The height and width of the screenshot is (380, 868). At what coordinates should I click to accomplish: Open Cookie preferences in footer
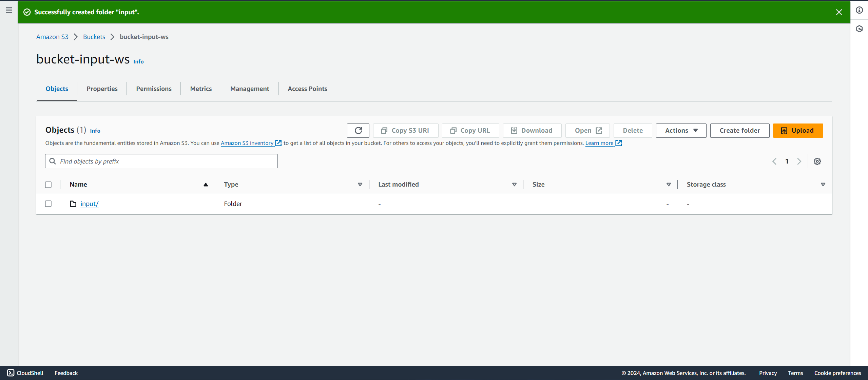click(837, 373)
